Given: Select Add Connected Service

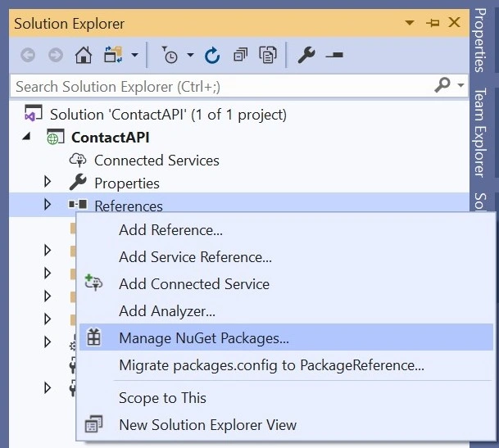Looking at the screenshot, I should [x=194, y=284].
